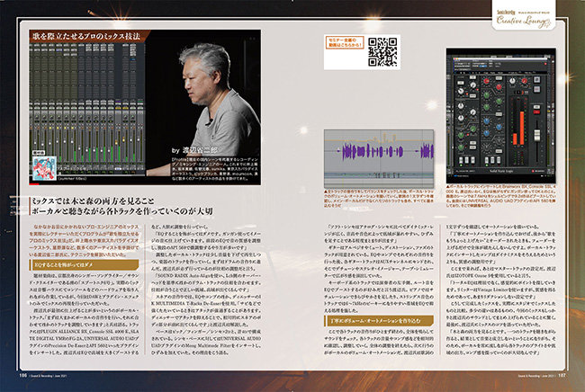Open the mixer console screenshot
The image size is (585, 392).
point(83,92)
